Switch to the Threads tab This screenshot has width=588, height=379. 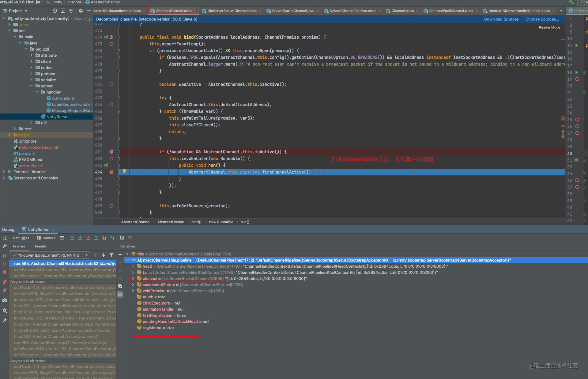pyautogui.click(x=39, y=246)
